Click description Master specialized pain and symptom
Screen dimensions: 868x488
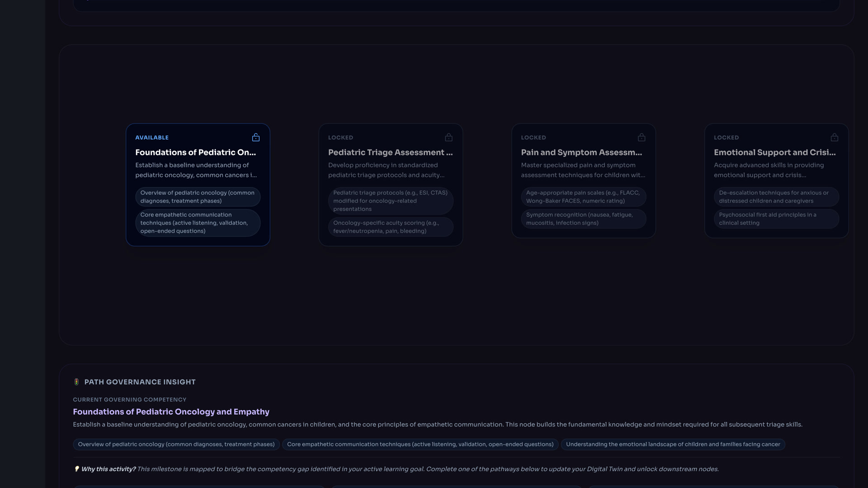(x=583, y=170)
